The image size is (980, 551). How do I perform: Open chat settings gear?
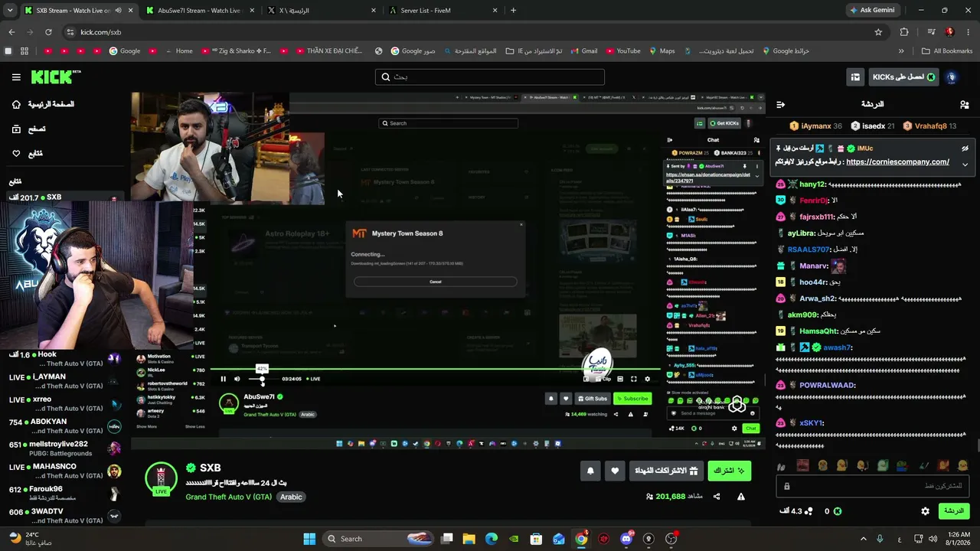tap(925, 511)
